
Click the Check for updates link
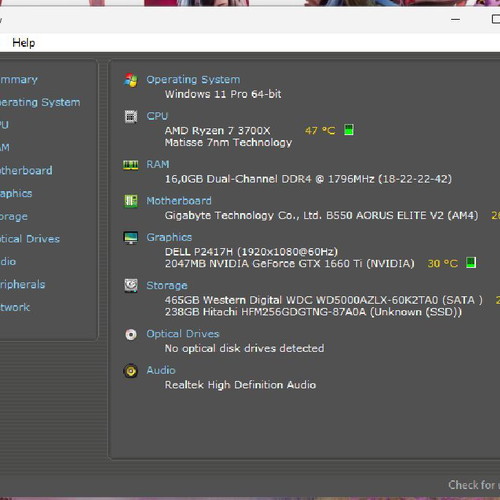474,485
